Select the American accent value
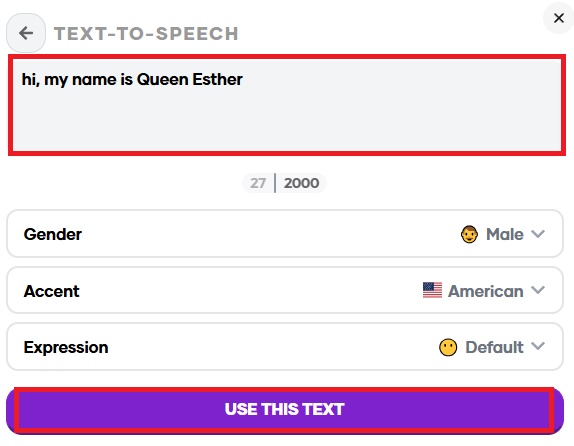 485,291
